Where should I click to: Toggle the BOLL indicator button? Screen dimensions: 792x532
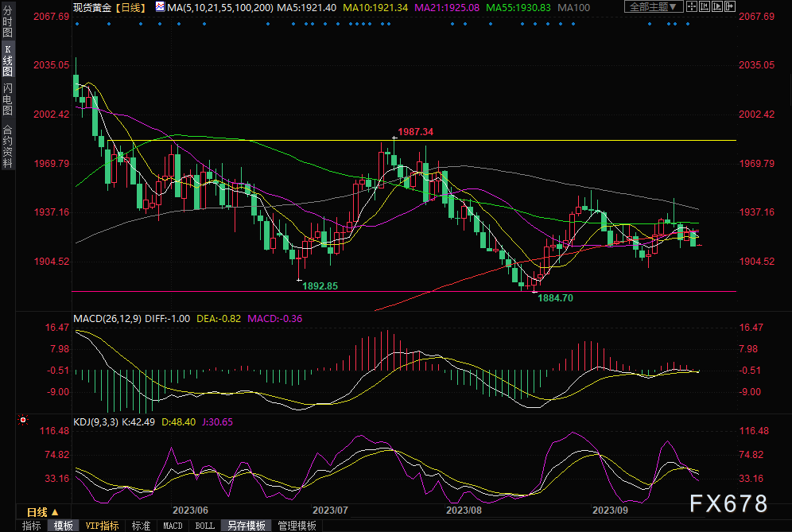point(204,526)
